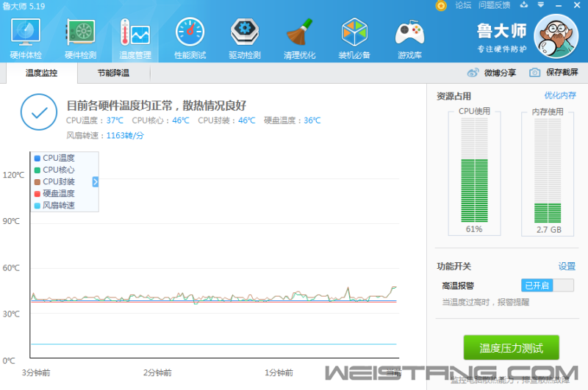Click the 鲁大师 mascot avatar
The width and height of the screenshot is (588, 390).
pos(556,37)
